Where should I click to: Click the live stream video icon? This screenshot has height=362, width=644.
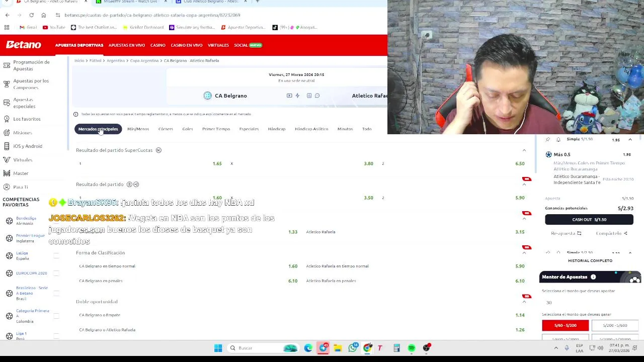pyautogui.click(x=289, y=96)
